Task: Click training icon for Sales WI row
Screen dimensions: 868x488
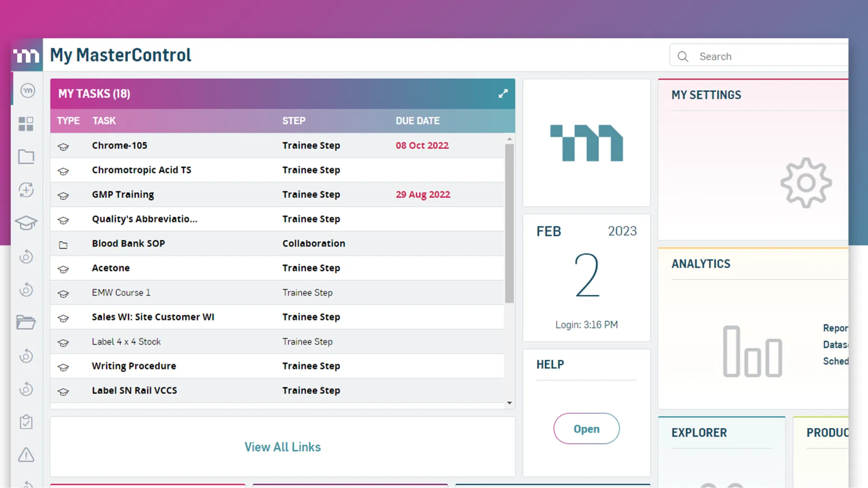Action: point(63,318)
